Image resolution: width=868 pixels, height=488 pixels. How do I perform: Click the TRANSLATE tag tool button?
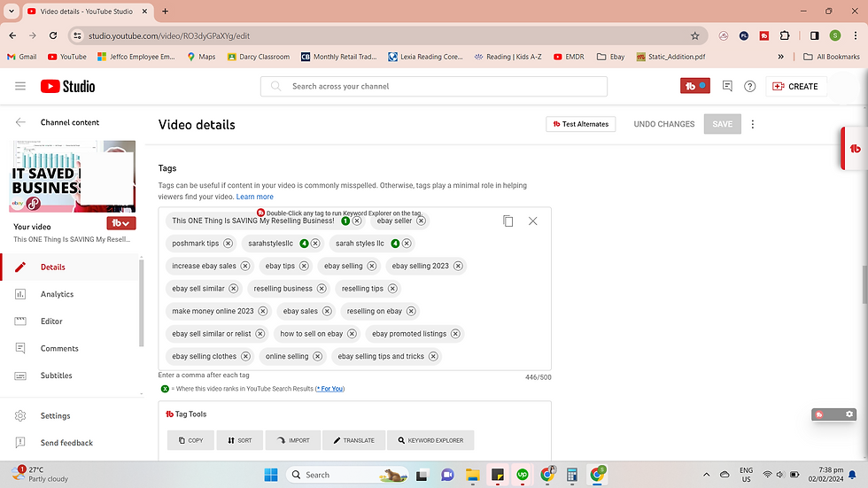tap(353, 440)
